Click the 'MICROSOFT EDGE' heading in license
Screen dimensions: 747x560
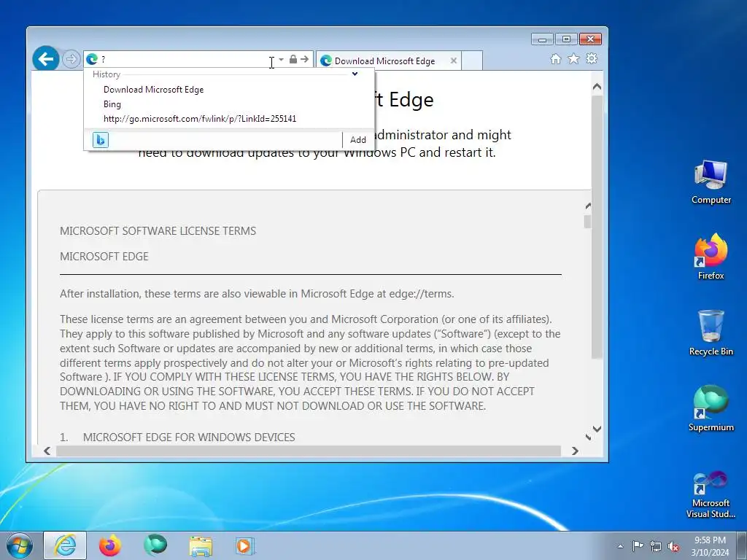pyautogui.click(x=104, y=256)
